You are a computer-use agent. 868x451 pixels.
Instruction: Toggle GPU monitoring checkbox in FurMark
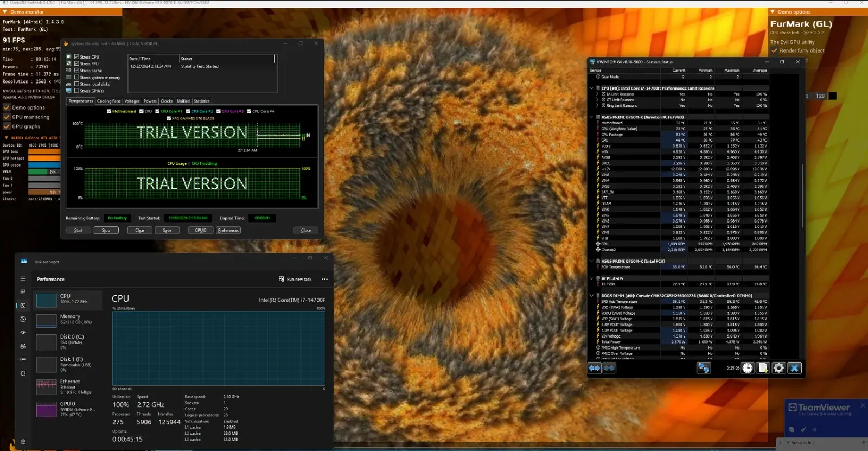[7, 117]
